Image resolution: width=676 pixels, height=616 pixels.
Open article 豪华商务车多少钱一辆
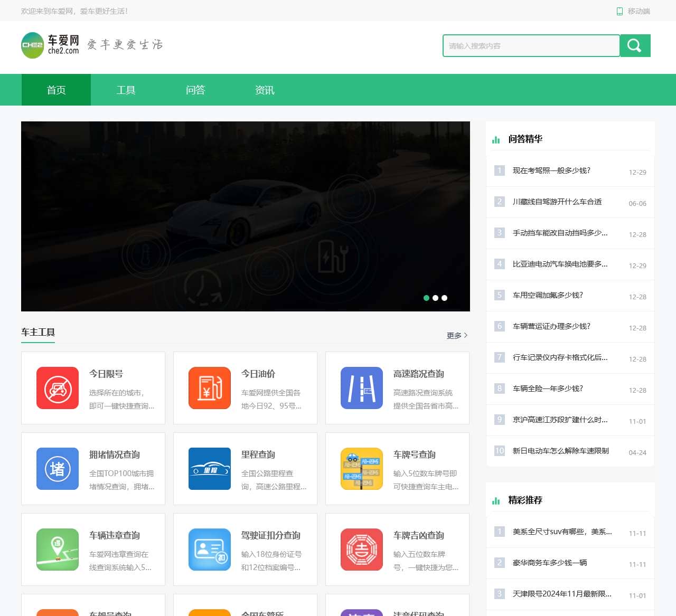click(x=550, y=563)
